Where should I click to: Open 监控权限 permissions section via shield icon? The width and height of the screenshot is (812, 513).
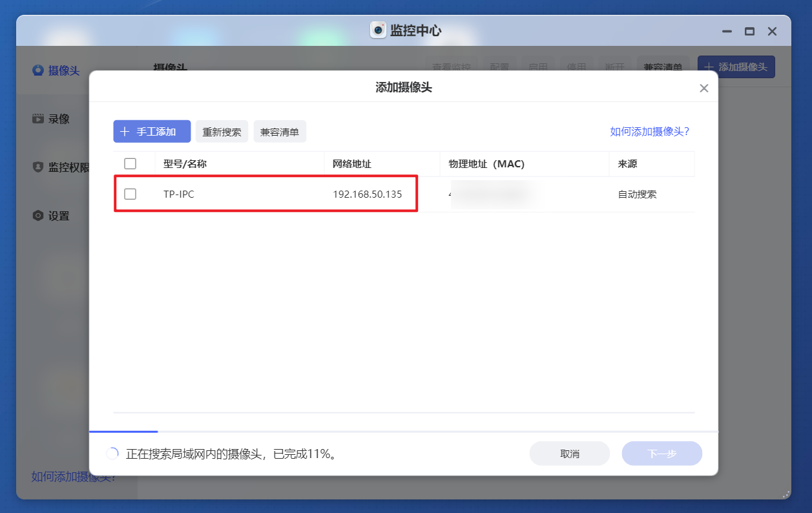pos(37,167)
